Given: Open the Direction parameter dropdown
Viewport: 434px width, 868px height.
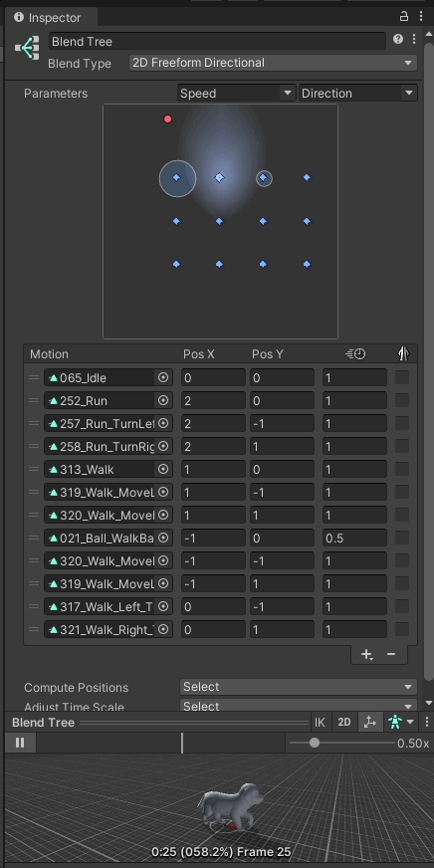Looking at the screenshot, I should click(357, 93).
